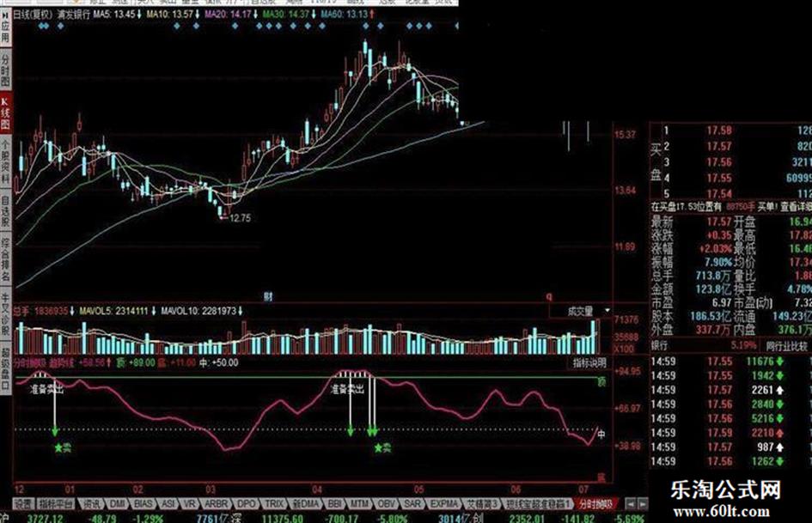Click the 2352.01 ChiNext index value

(x=527, y=518)
